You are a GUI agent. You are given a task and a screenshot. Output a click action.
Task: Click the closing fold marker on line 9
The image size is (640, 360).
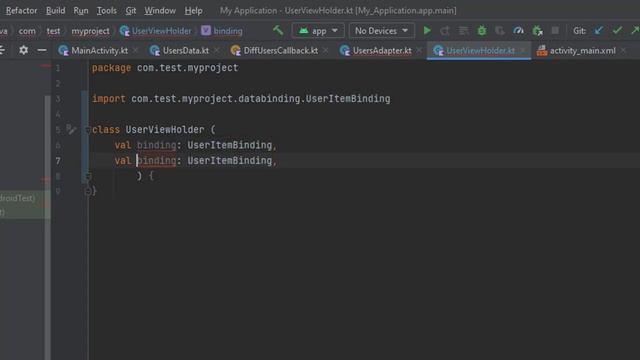87,191
